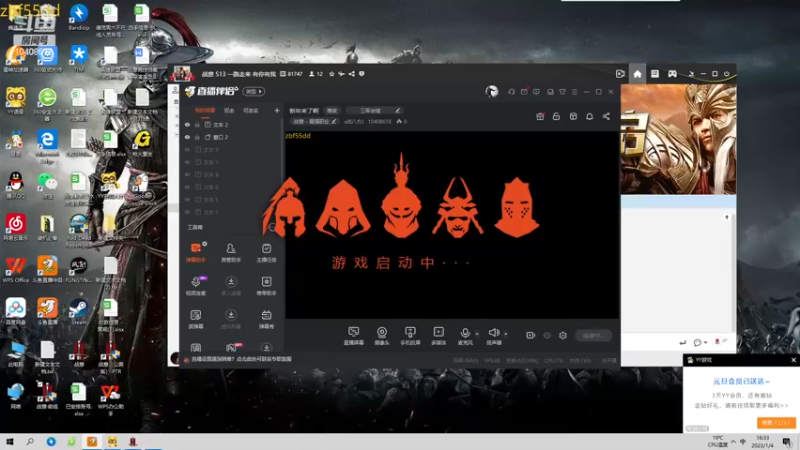
Task: Open the 主播任务 tool
Action: (266, 252)
